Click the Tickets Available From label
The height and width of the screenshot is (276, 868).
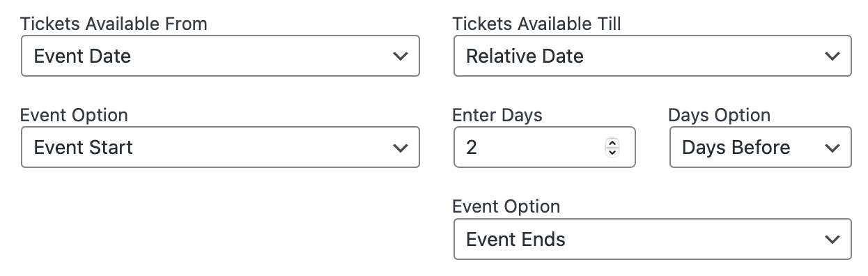(x=114, y=24)
